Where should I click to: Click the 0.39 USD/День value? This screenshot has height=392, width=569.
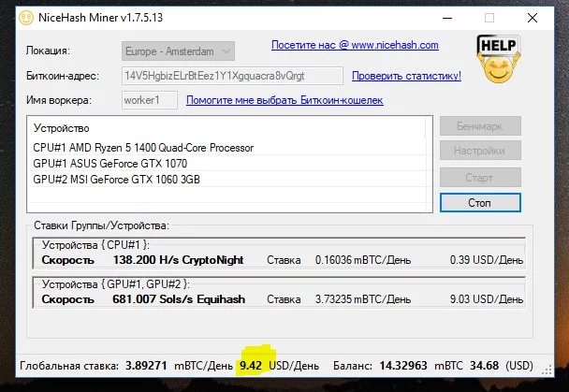coord(487,260)
